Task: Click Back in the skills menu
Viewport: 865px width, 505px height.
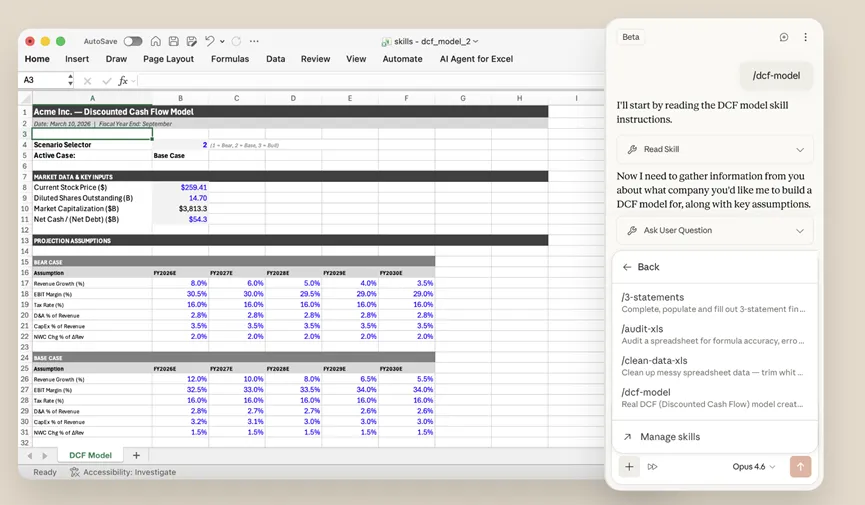Action: pyautogui.click(x=641, y=267)
